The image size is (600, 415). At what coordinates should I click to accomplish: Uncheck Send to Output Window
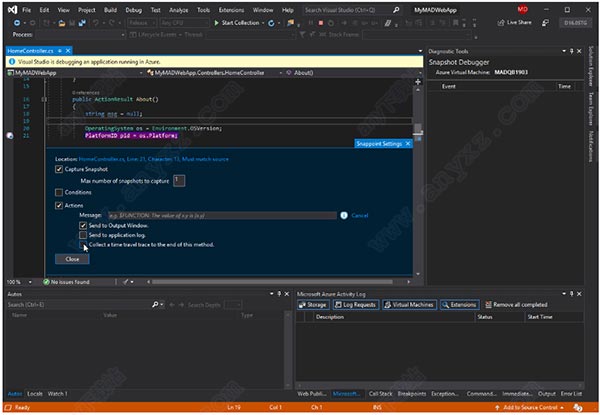click(83, 225)
